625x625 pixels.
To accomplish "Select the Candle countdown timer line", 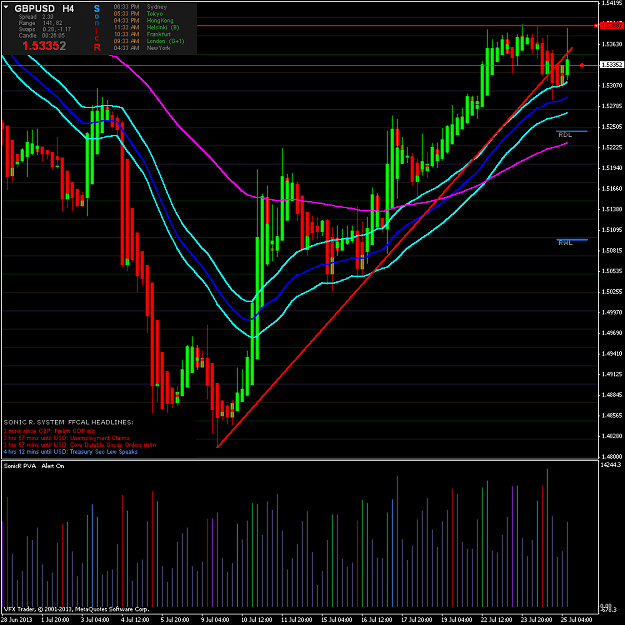I will click(x=42, y=35).
